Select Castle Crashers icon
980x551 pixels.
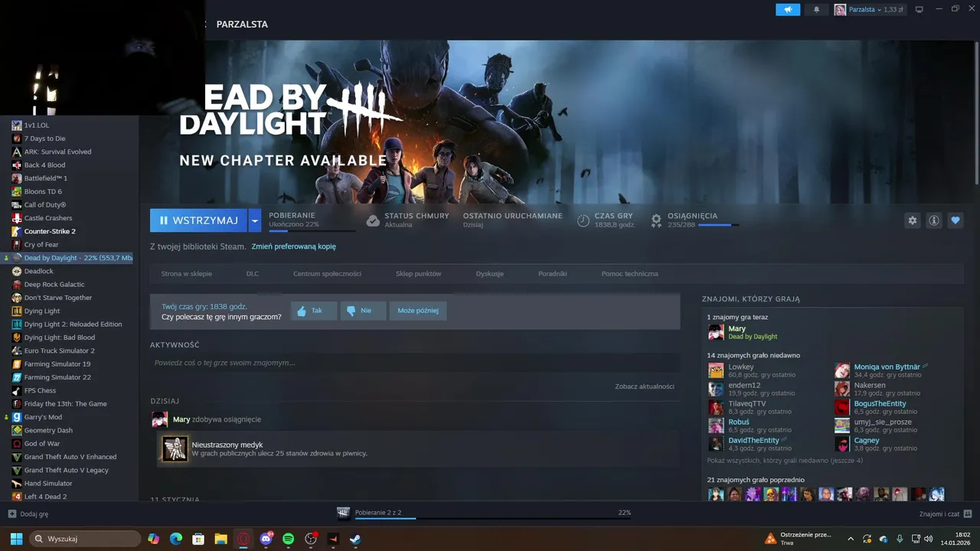click(17, 218)
